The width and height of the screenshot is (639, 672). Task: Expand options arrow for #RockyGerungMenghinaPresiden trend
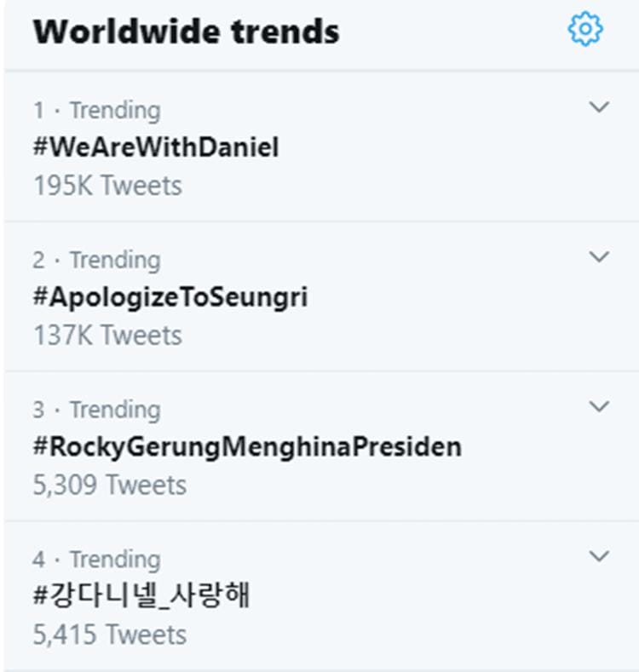coord(600,407)
